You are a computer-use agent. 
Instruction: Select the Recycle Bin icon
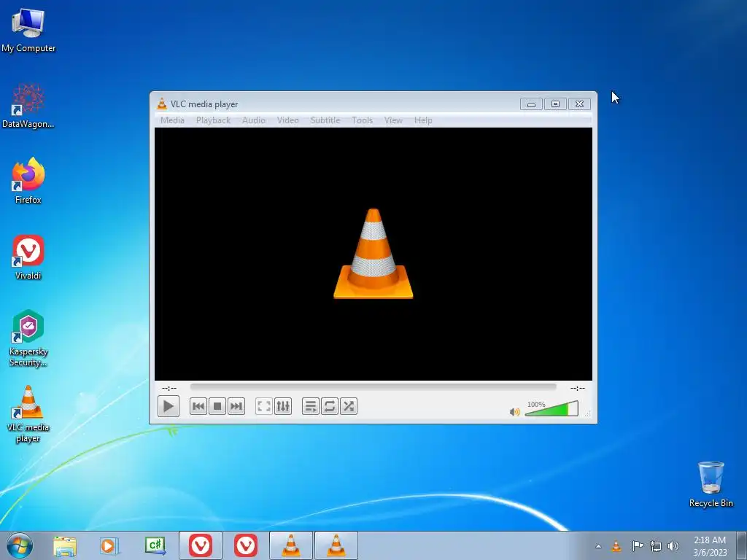click(711, 484)
